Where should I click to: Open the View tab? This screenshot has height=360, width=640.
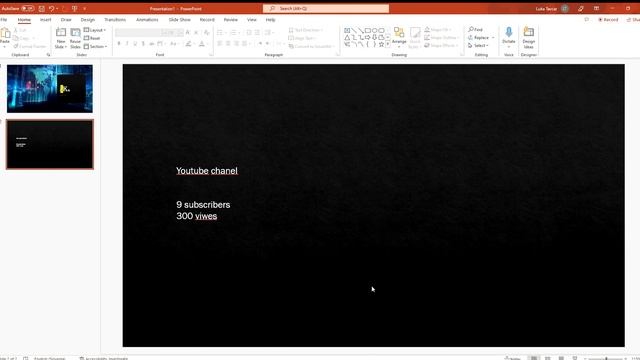[252, 20]
